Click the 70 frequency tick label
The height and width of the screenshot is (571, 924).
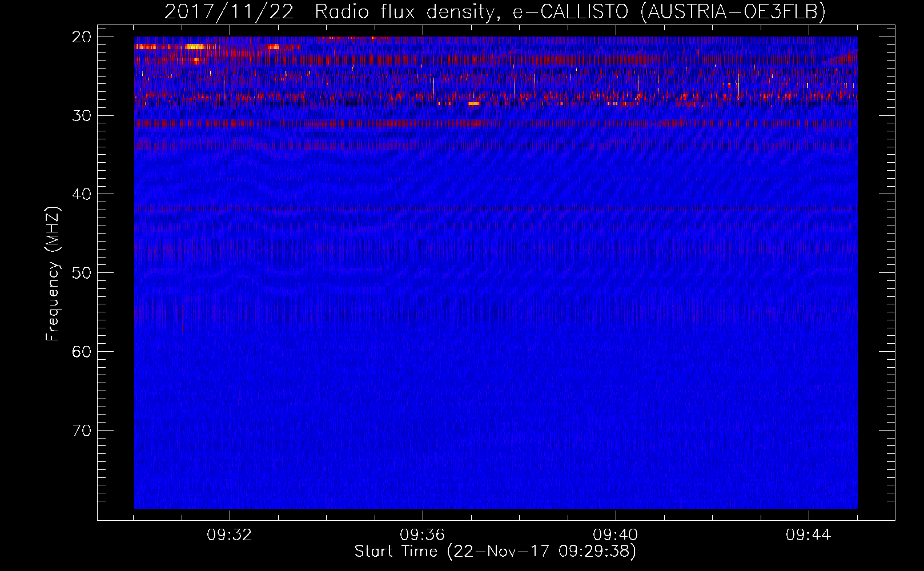point(82,430)
